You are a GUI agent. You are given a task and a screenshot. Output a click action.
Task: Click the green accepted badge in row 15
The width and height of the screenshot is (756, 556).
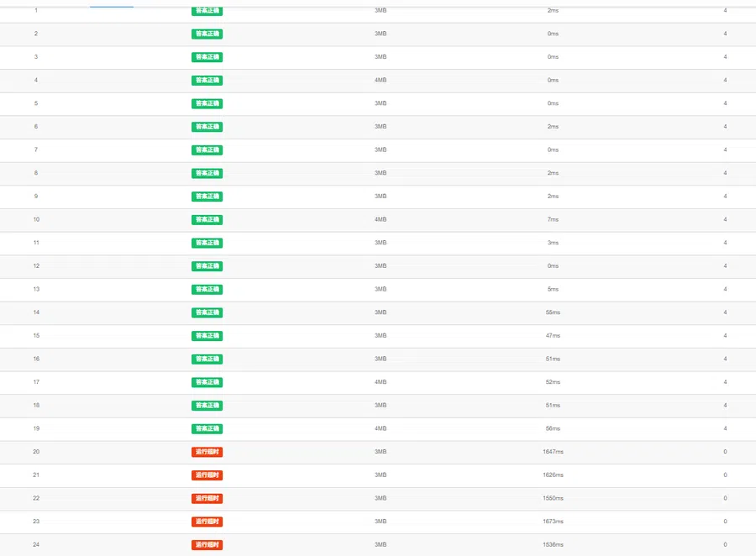(x=207, y=336)
